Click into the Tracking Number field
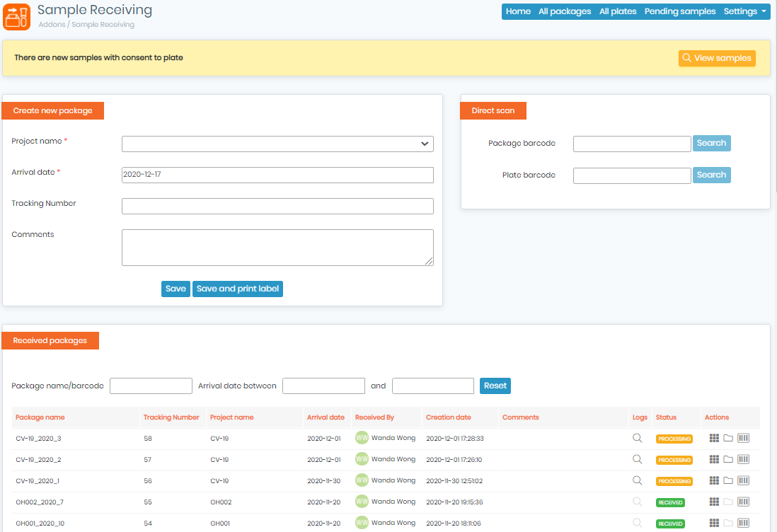Viewport: 777px width, 532px height. [x=277, y=206]
